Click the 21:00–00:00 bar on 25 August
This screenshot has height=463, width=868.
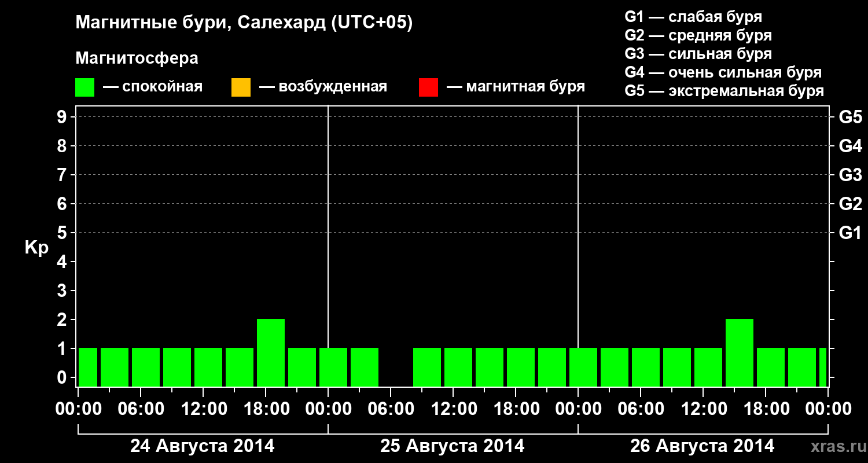pyautogui.click(x=552, y=367)
